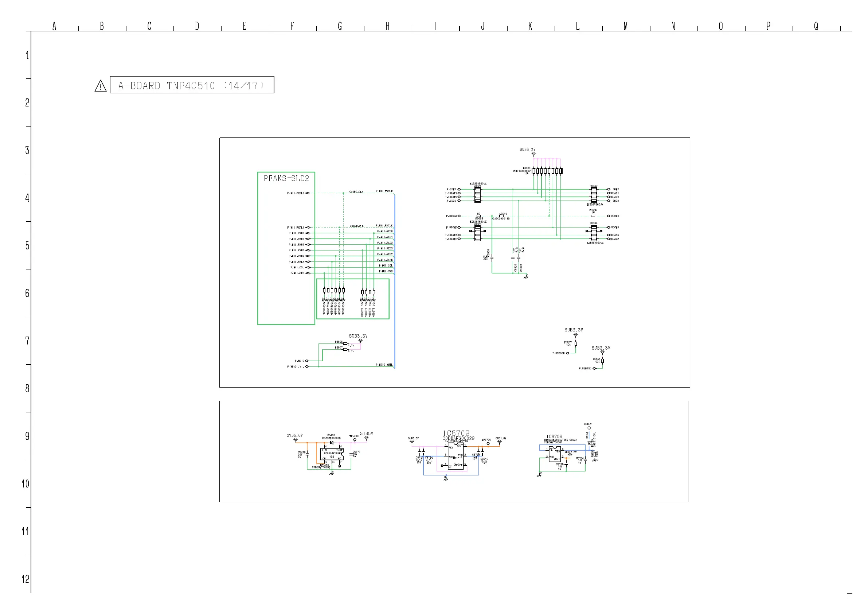The height and width of the screenshot is (614, 868).
Task: Click the IC8702 regulator chip symbol
Action: click(x=455, y=457)
